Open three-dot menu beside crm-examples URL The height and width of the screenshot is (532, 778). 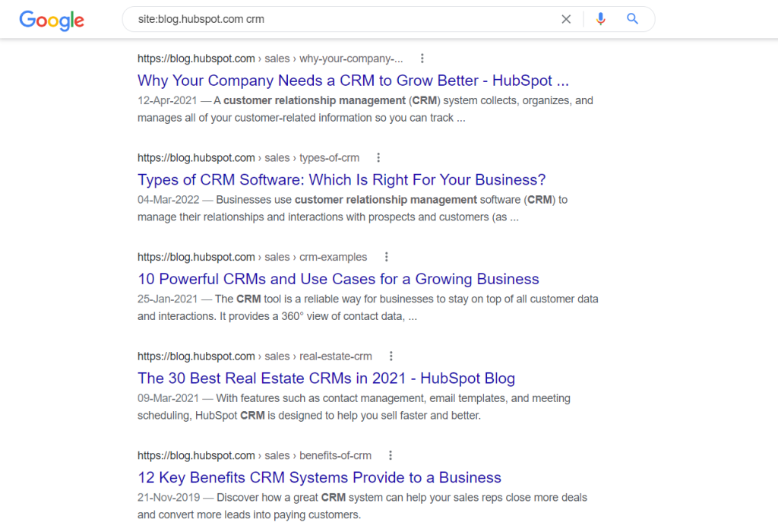[x=387, y=257]
